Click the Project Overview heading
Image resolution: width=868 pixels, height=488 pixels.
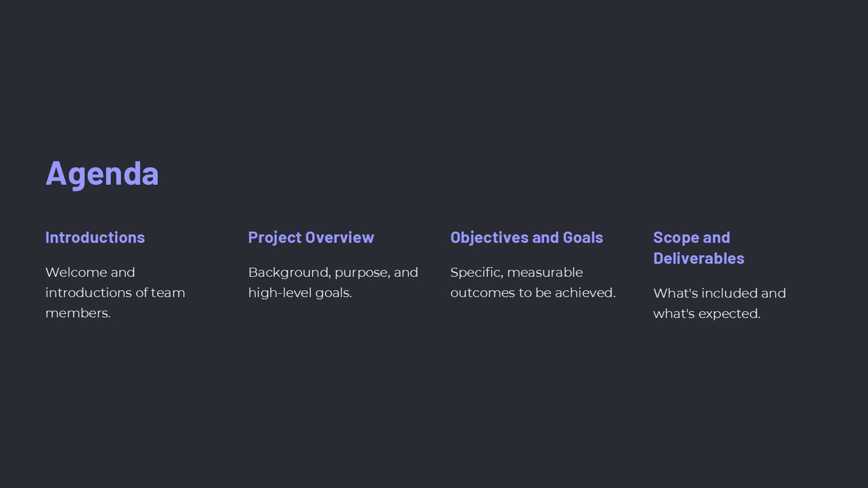tap(311, 237)
